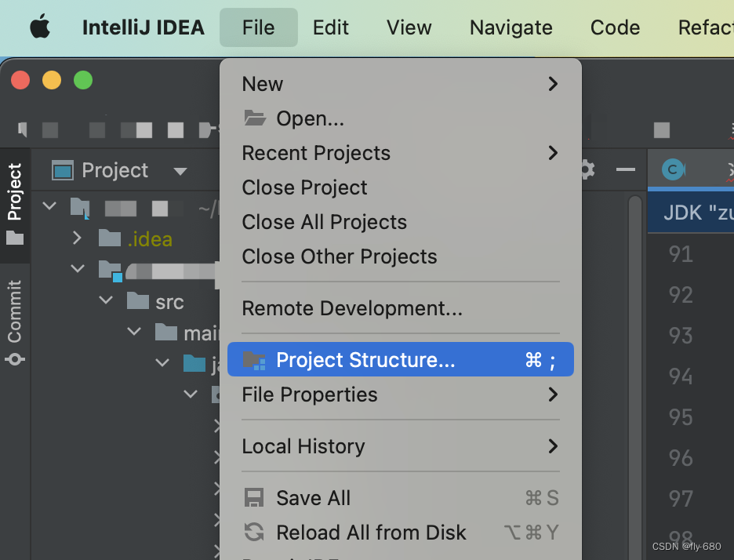Open Project Structure... dialog
This screenshot has width=734, height=560.
400,359
